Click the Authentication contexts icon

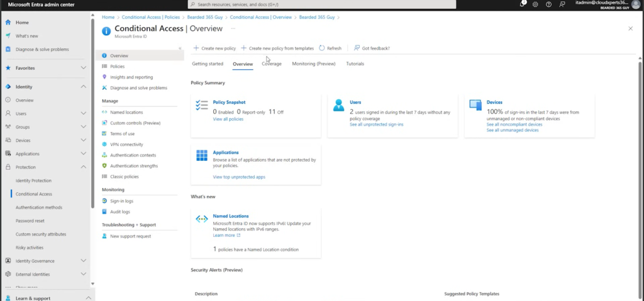[x=104, y=155]
